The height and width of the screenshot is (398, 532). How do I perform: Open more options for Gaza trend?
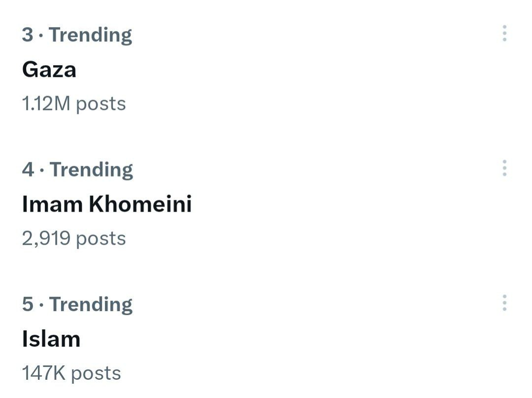tap(504, 34)
